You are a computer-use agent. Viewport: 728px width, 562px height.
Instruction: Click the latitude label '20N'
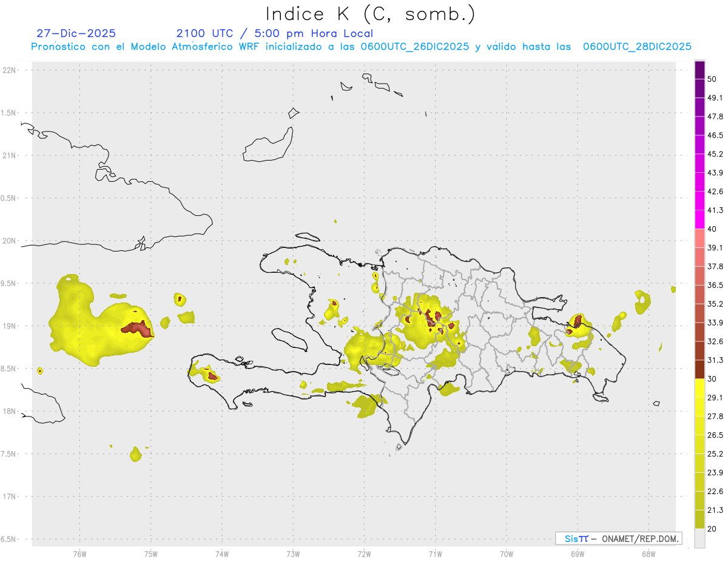(10, 241)
